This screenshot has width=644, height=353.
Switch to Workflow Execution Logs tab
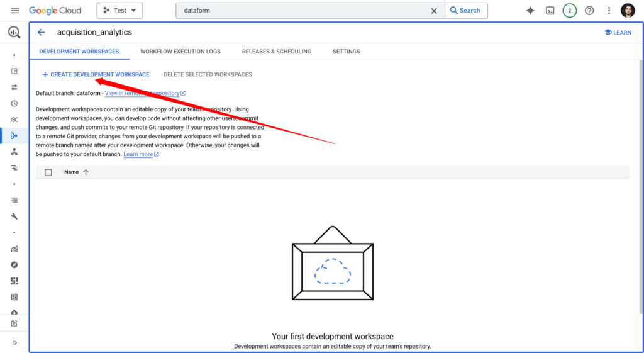[x=180, y=52]
